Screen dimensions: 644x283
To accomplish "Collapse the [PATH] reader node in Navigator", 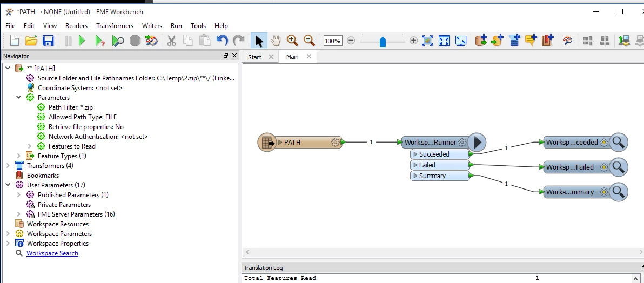I will click(x=8, y=68).
